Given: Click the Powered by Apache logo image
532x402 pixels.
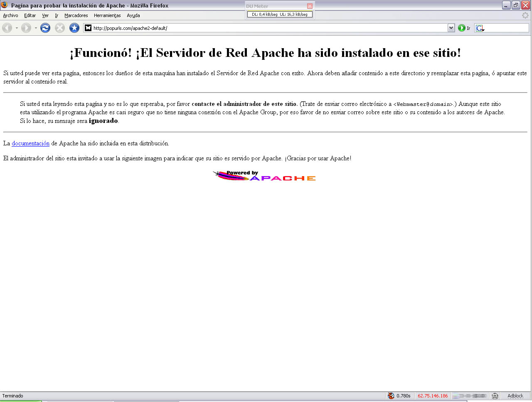Looking at the screenshot, I should pos(264,176).
